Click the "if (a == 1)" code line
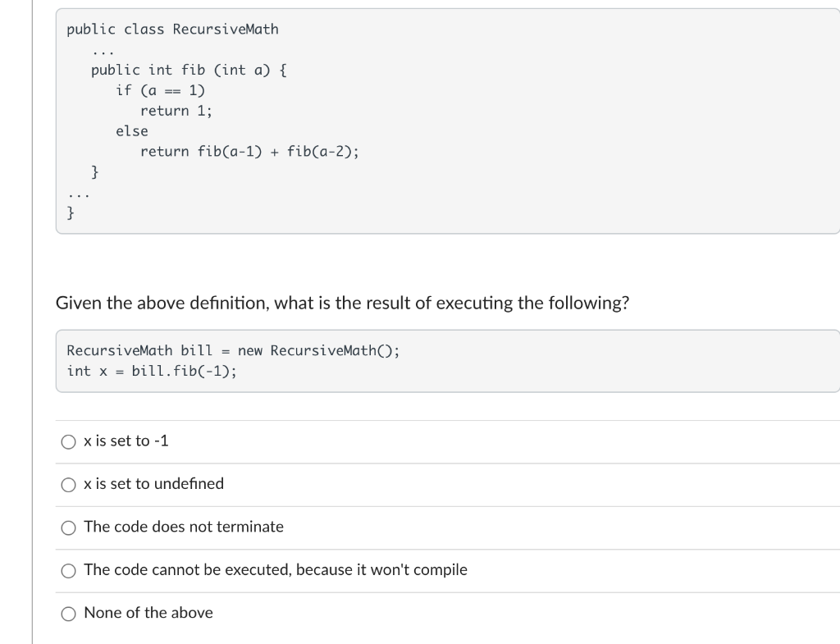 pyautogui.click(x=160, y=90)
